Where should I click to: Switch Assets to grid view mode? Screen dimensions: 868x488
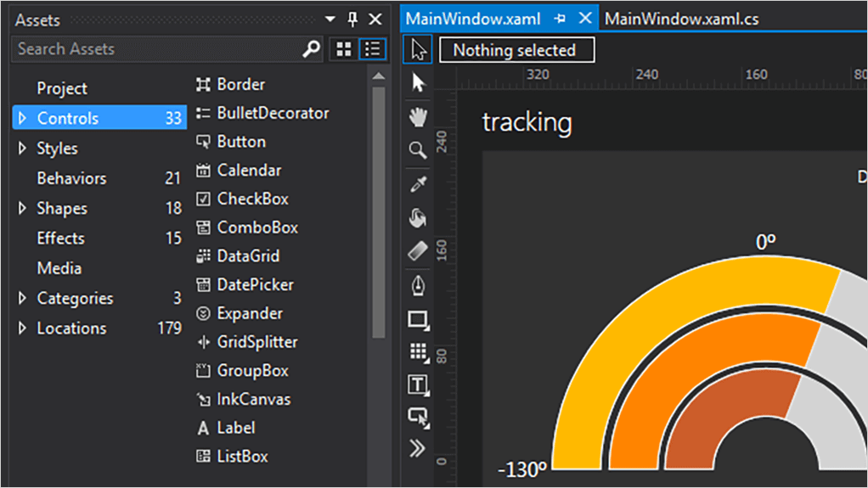point(344,49)
